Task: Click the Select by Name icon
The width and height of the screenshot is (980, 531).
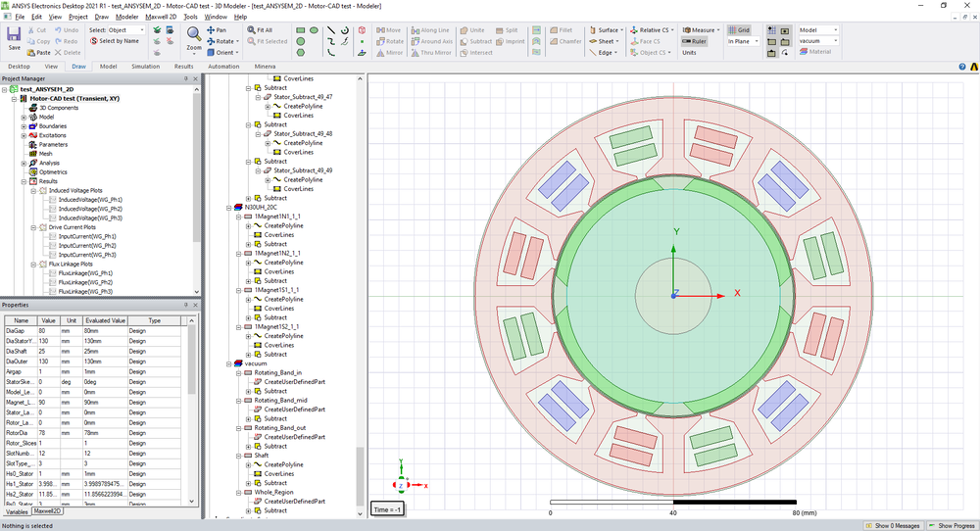Action: (x=94, y=41)
